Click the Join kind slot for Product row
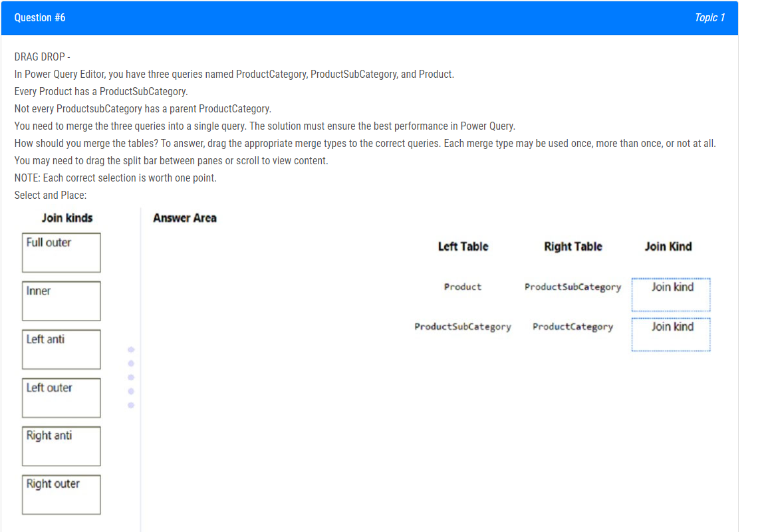The height and width of the screenshot is (532, 764). click(x=671, y=295)
